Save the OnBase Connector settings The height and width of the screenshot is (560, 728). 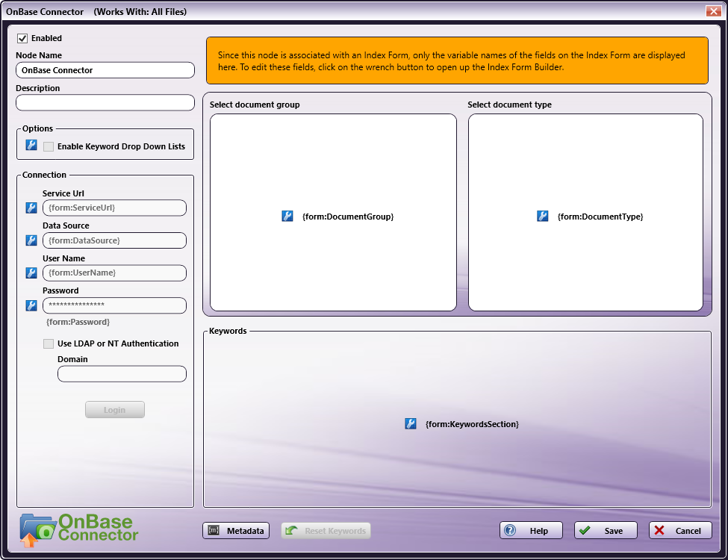(605, 530)
